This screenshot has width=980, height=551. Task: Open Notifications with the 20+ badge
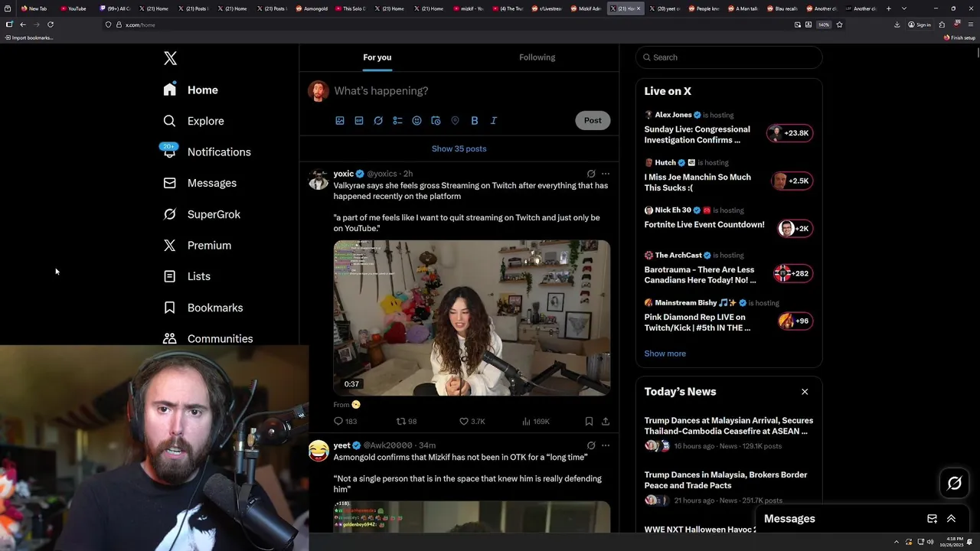[206, 152]
